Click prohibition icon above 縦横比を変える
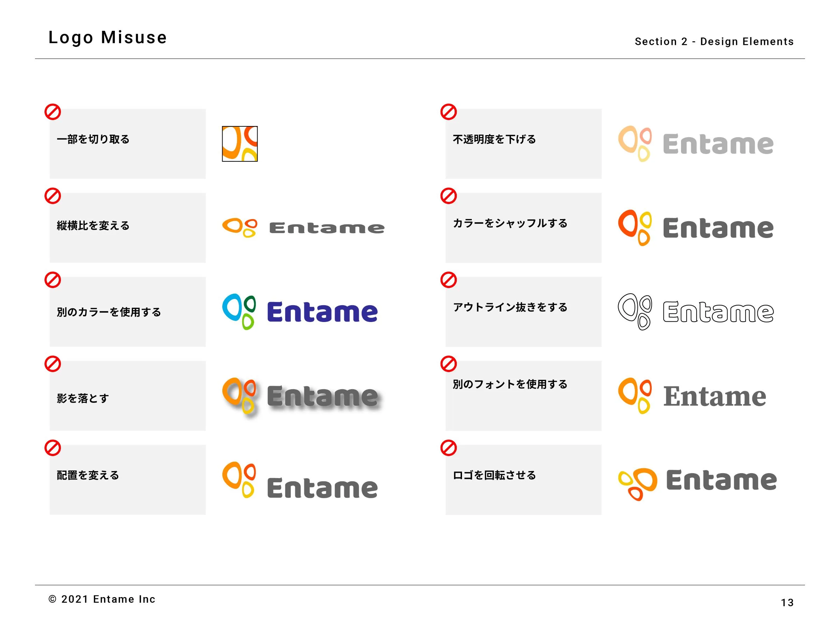 point(53,196)
